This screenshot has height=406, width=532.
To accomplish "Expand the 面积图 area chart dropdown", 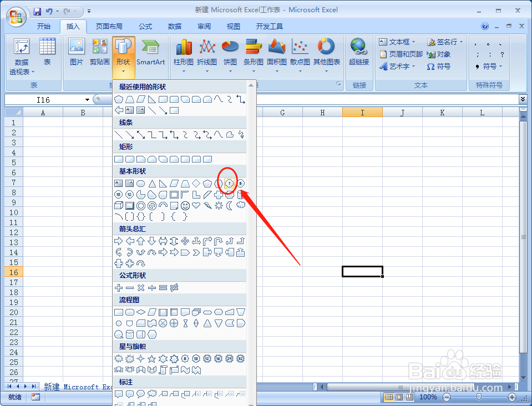I will point(277,71).
